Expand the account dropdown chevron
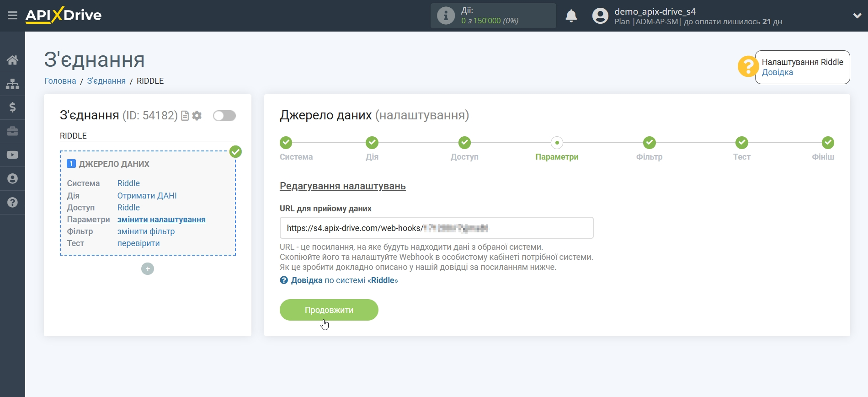Viewport: 868px width, 397px height. [x=857, y=16]
